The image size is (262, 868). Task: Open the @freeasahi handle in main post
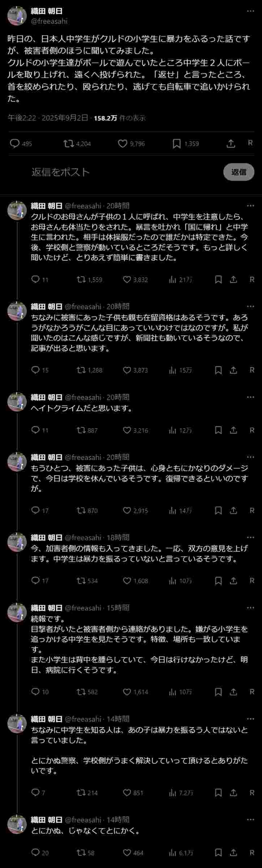click(x=49, y=21)
